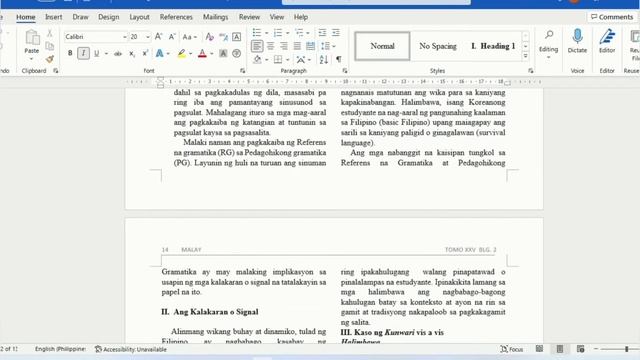This screenshot has height=360, width=640.
Task: Open the Mailings tab
Action: point(216,17)
